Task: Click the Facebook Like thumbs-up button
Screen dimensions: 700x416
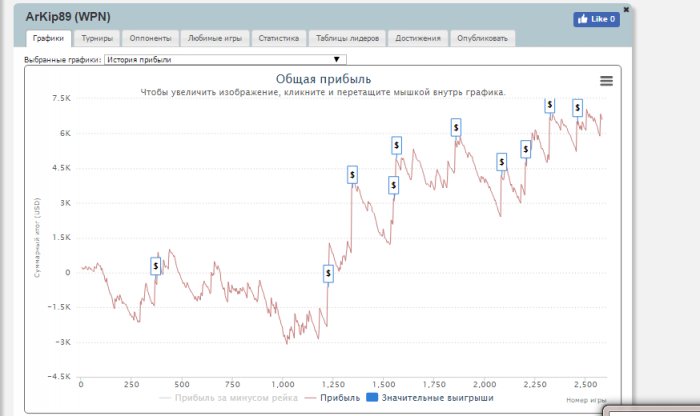Action: pyautogui.click(x=596, y=19)
